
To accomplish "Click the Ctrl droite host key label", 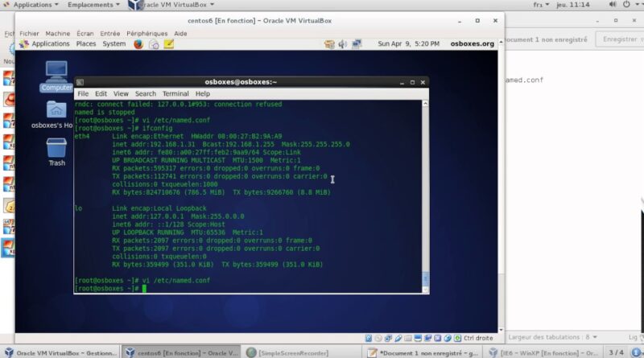I will [x=478, y=338].
